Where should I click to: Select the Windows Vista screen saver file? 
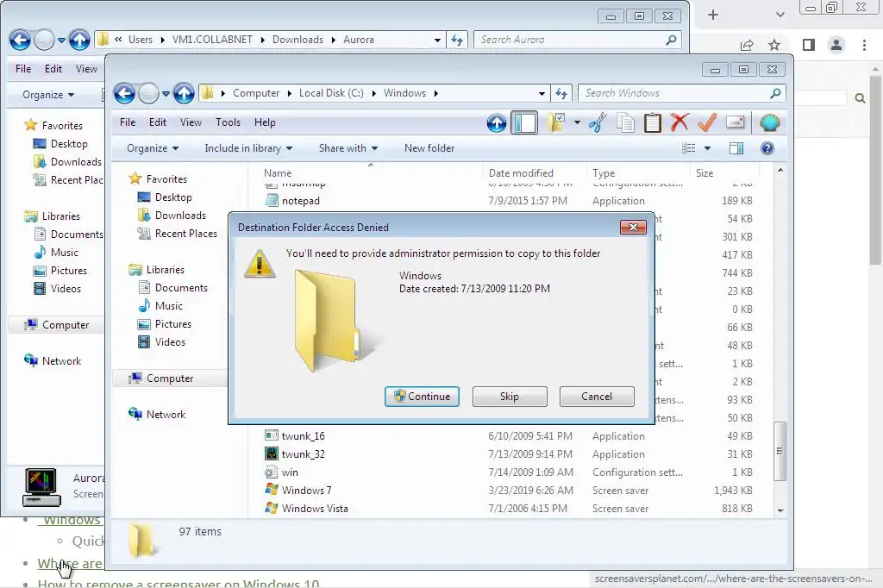coord(315,509)
